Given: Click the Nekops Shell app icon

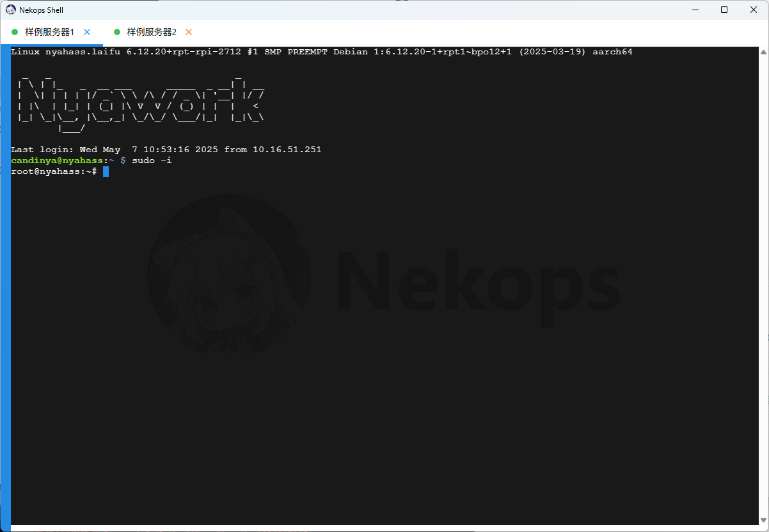Looking at the screenshot, I should [x=11, y=10].
